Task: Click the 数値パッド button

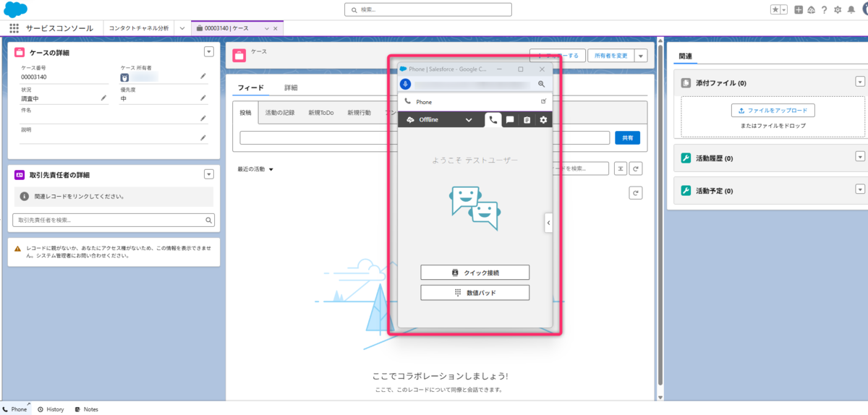Action: [475, 292]
